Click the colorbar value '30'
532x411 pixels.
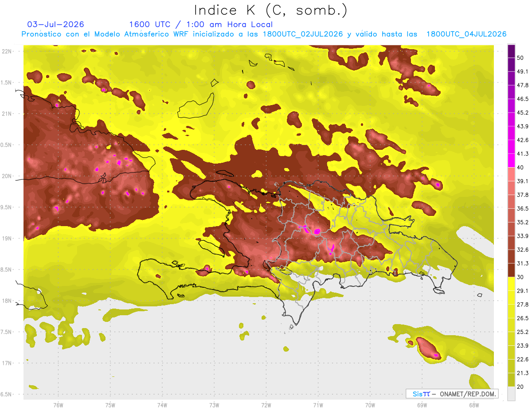click(520, 277)
